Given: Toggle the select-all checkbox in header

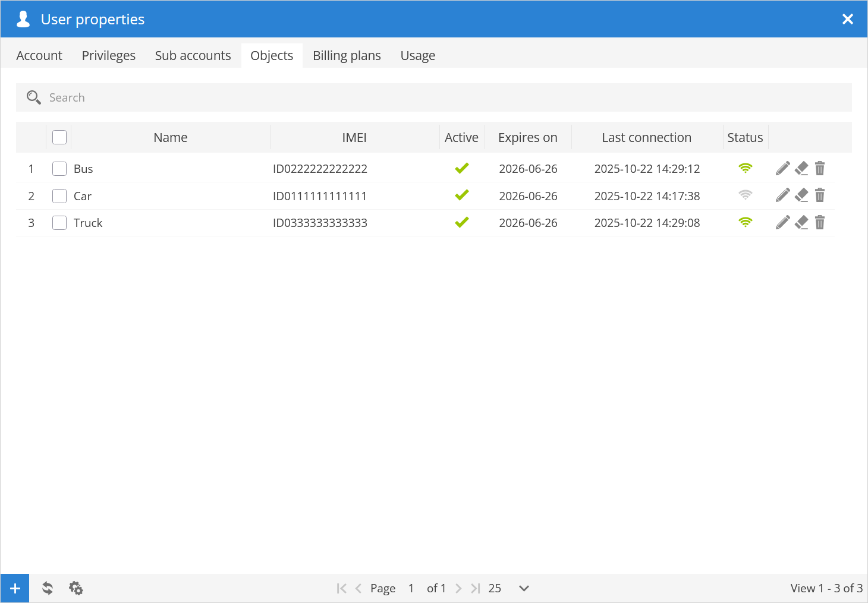Looking at the screenshot, I should [x=59, y=137].
